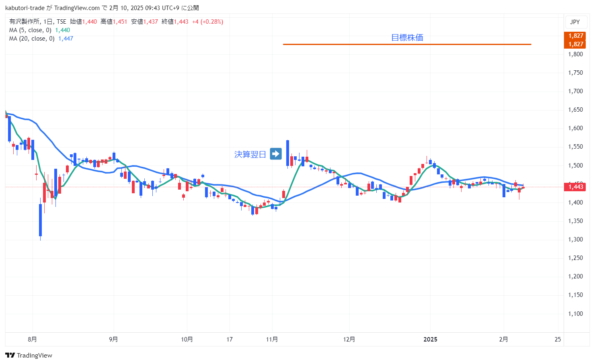Click the 有沢製作所 symbol title
Screen dimensions: 595x364
tap(25, 22)
